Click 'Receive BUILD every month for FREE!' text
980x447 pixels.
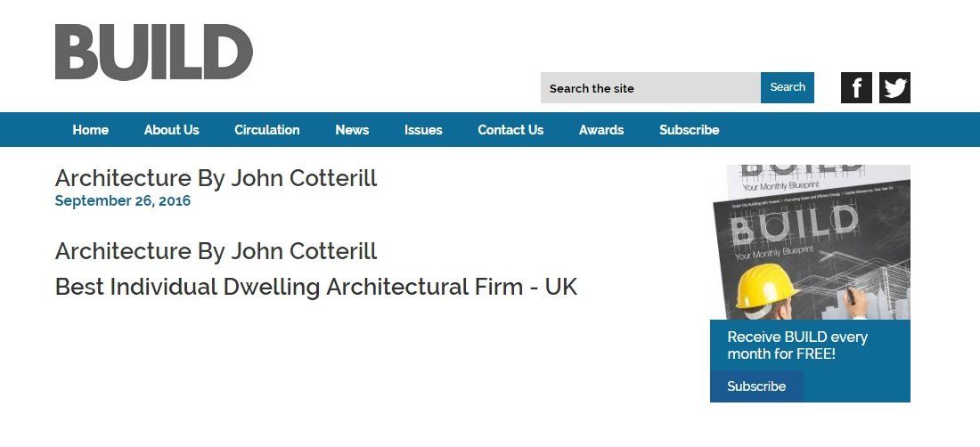click(x=796, y=345)
